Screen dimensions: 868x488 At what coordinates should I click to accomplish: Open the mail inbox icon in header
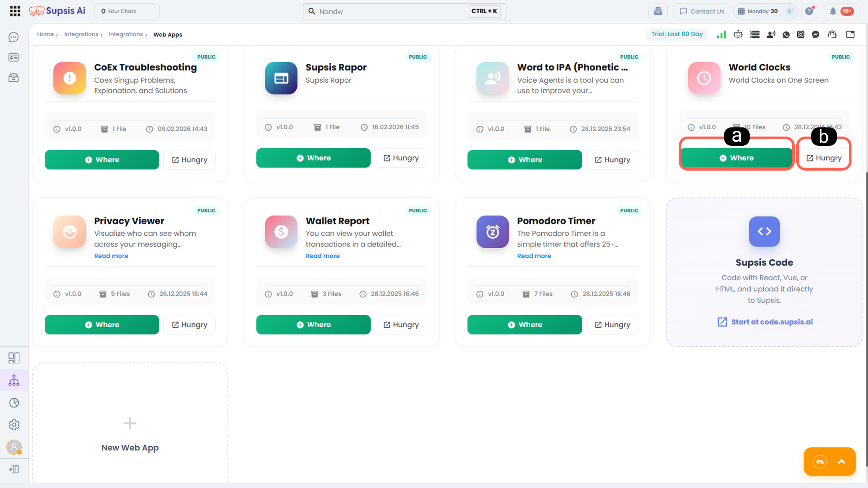point(658,11)
